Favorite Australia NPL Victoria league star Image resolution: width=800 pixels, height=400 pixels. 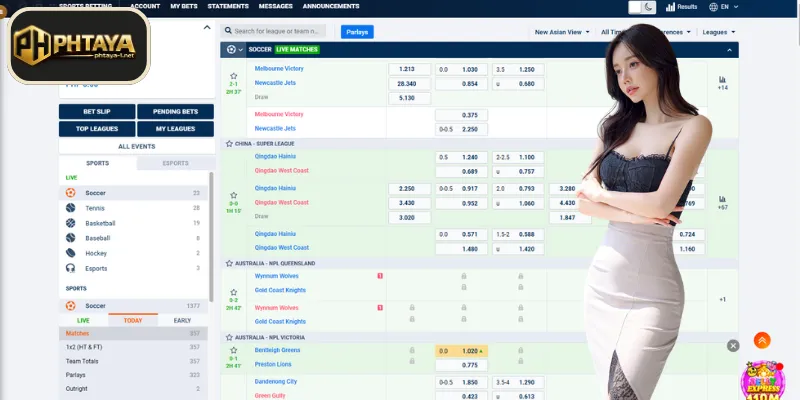point(229,337)
